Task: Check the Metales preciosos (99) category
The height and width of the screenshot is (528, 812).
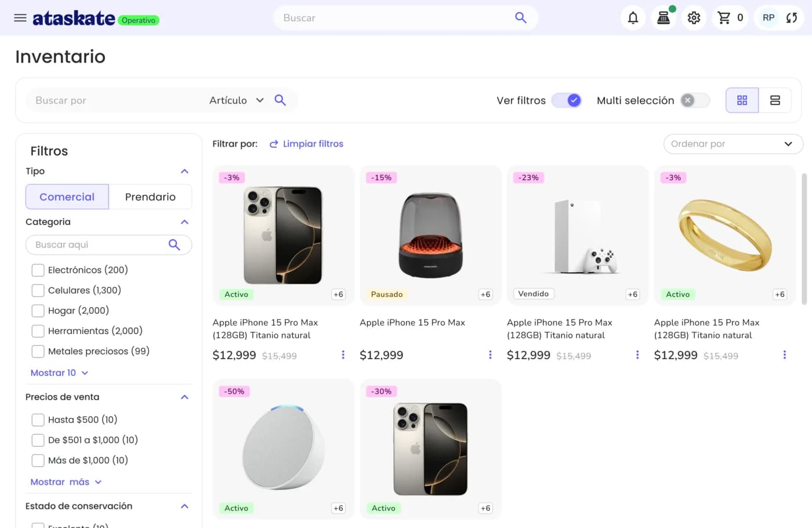Action: (x=38, y=352)
